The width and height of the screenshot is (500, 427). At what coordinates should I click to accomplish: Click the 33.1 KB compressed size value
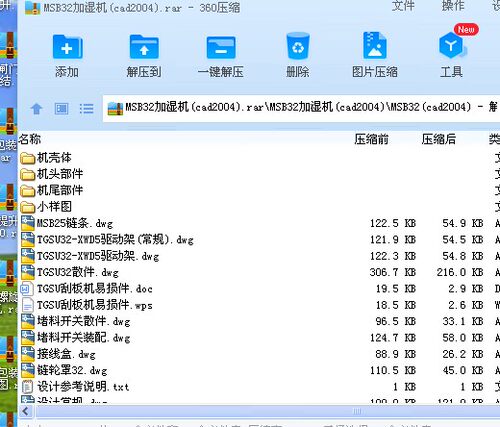point(463,321)
